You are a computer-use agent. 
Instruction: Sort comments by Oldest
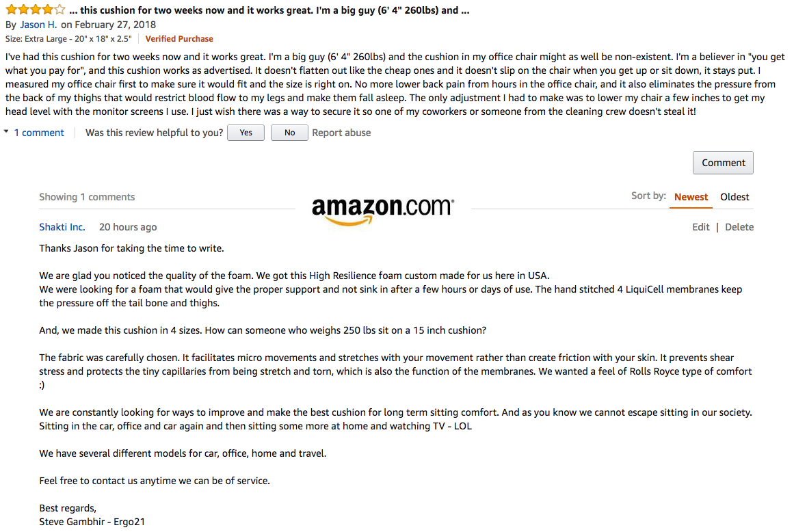pos(735,197)
